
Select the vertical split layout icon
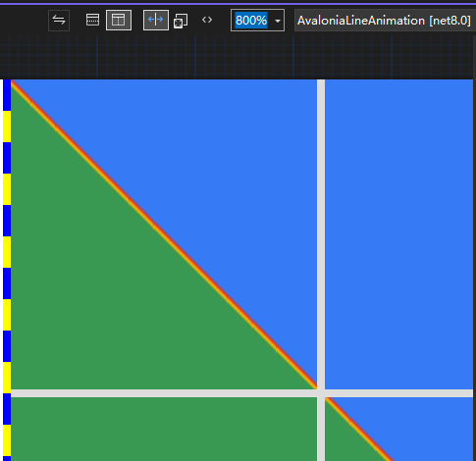click(x=119, y=21)
